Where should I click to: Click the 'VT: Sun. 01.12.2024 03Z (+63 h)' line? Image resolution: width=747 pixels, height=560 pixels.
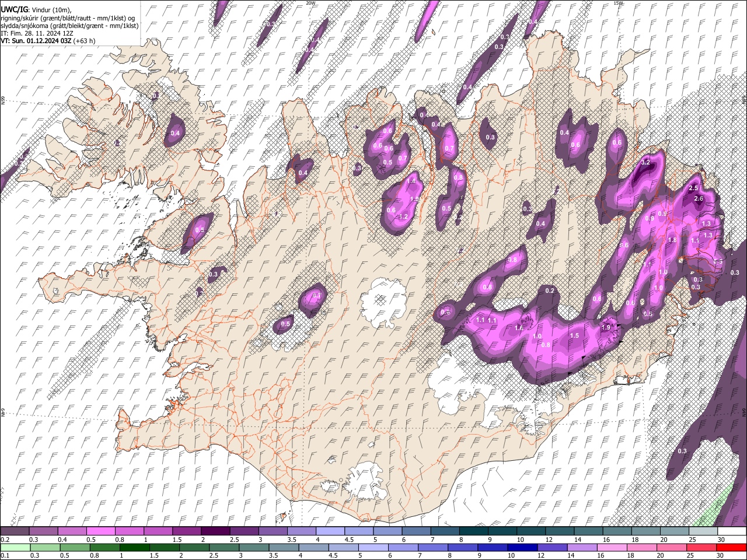[48, 41]
